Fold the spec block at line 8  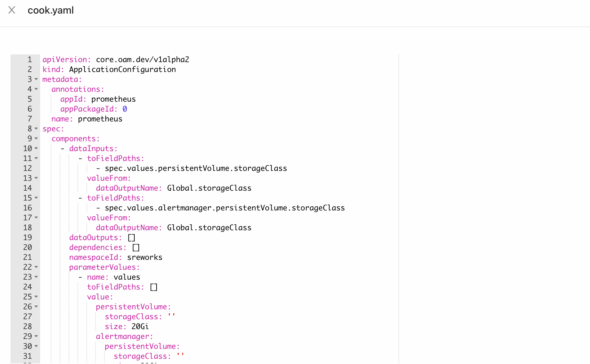tap(36, 129)
